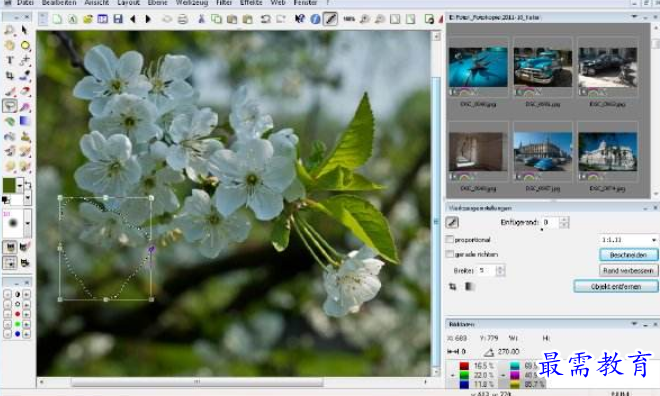
Task: Click the Print icon in toolbar
Action: coord(182,19)
